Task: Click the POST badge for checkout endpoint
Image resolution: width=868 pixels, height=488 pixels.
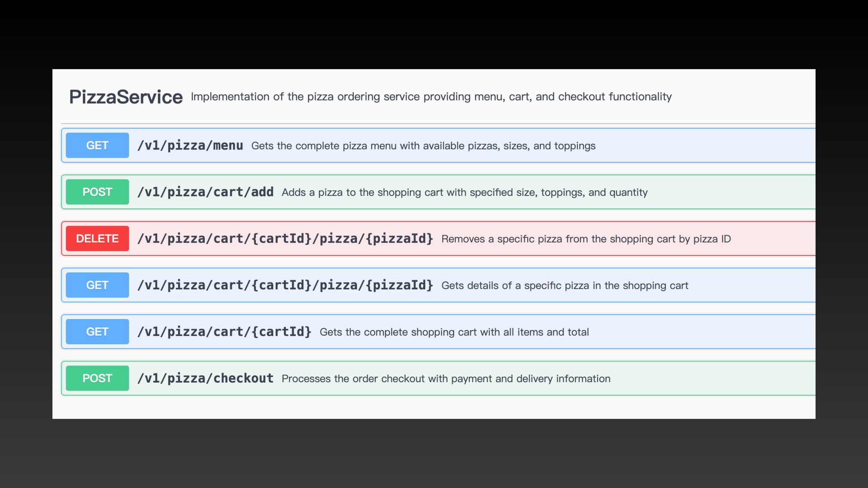Action: point(97,378)
